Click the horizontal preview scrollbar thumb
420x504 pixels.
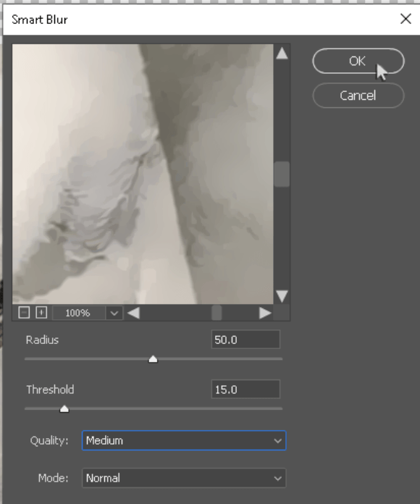point(217,313)
